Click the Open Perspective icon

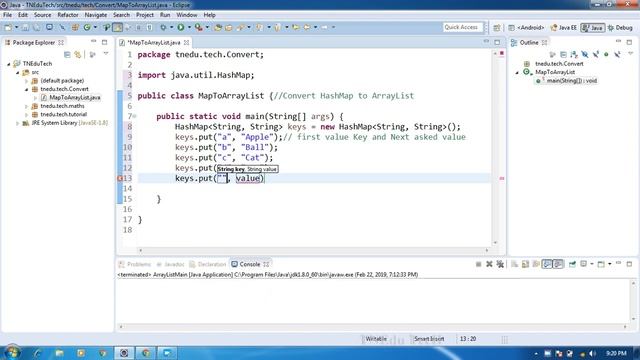pos(497,28)
